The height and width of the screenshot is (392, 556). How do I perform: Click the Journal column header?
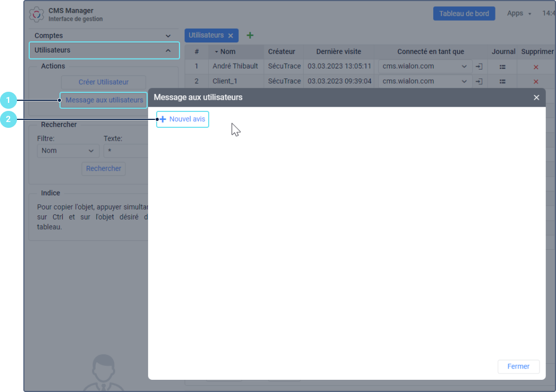503,51
